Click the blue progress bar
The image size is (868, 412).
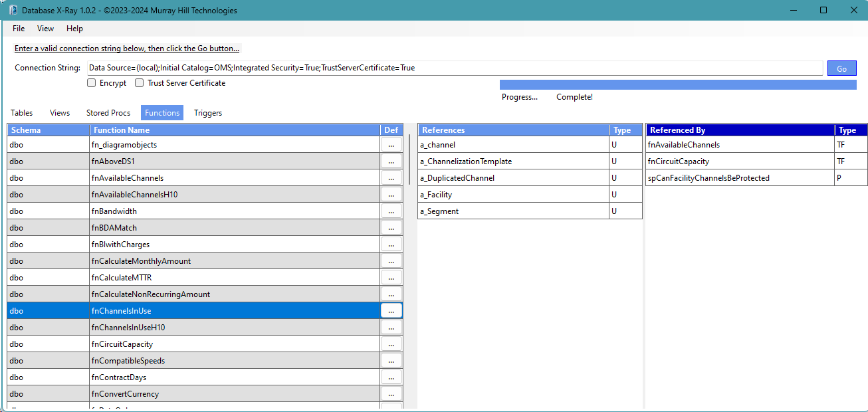click(678, 84)
